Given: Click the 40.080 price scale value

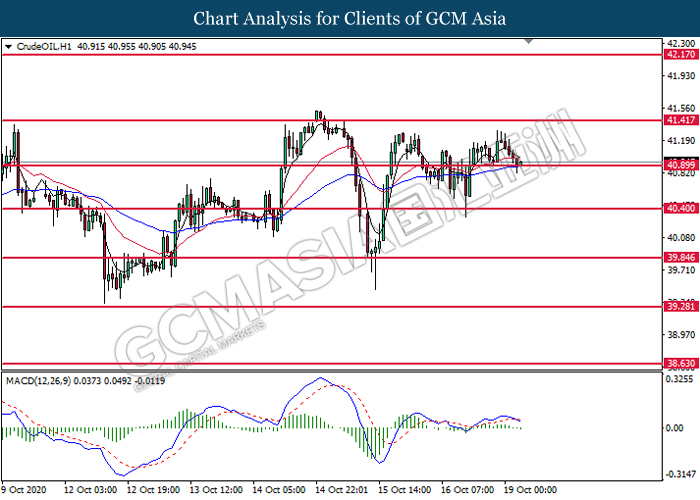Looking at the screenshot, I should click(x=681, y=238).
